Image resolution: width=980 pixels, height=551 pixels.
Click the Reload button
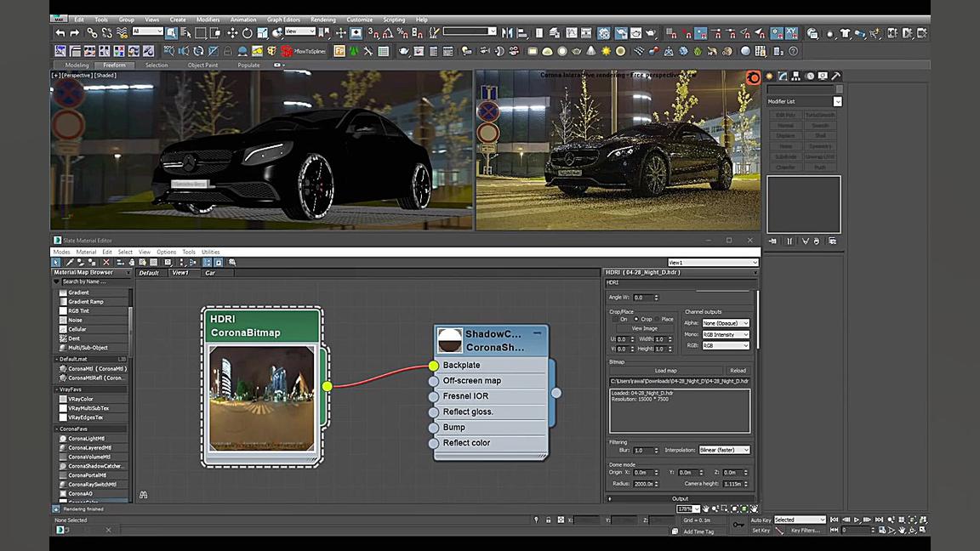click(x=737, y=371)
